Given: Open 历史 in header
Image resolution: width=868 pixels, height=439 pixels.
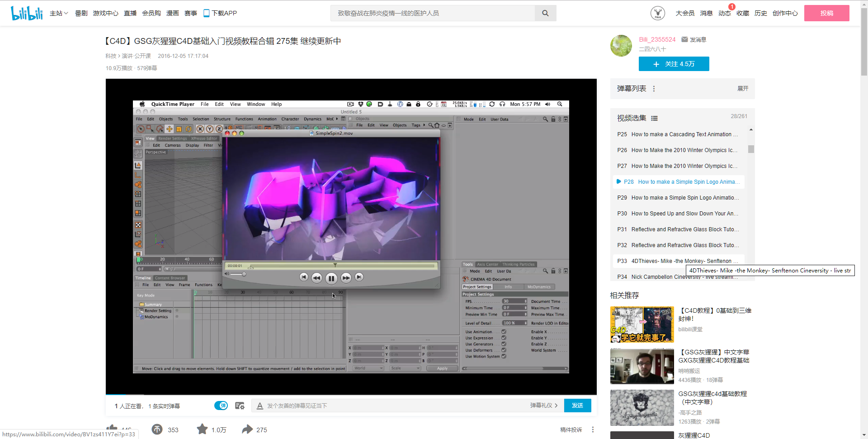Looking at the screenshot, I should point(760,13).
